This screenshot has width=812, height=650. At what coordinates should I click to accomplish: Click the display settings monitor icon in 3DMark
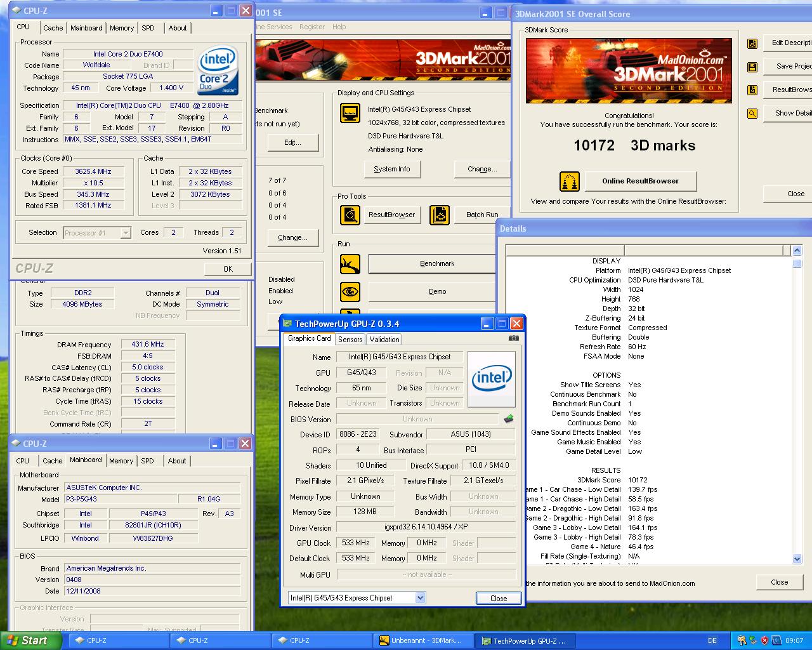coord(350,114)
